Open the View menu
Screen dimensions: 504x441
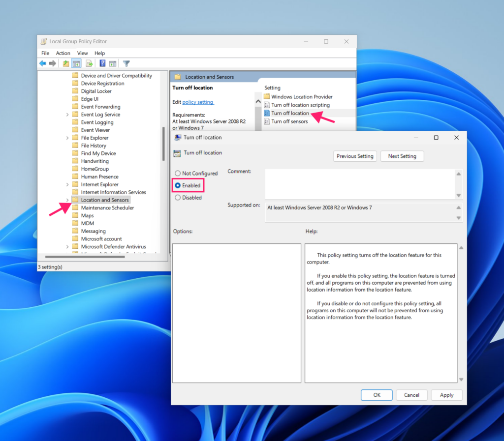pos(82,53)
